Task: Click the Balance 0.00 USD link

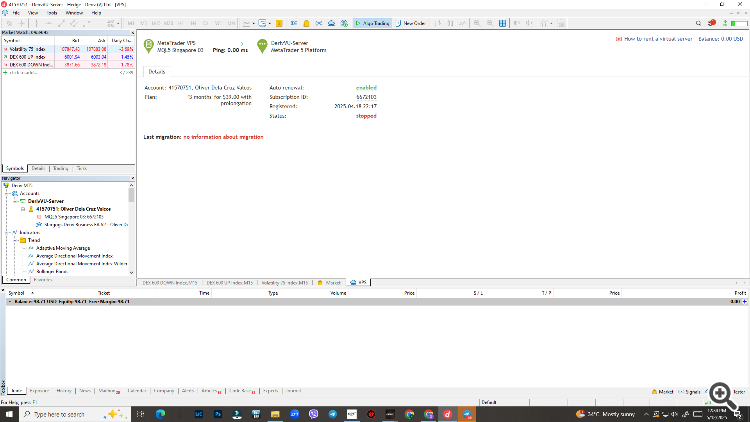Action: click(720, 39)
